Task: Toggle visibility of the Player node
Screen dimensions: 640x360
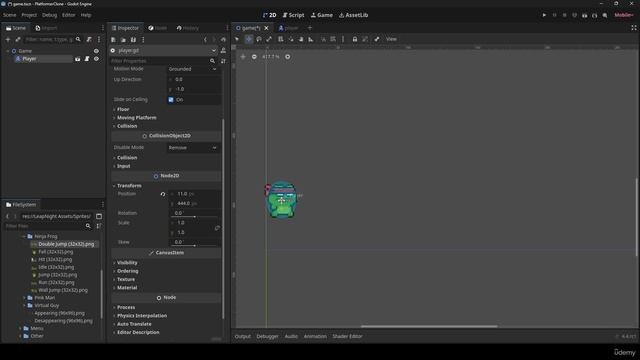Action: tap(96, 59)
